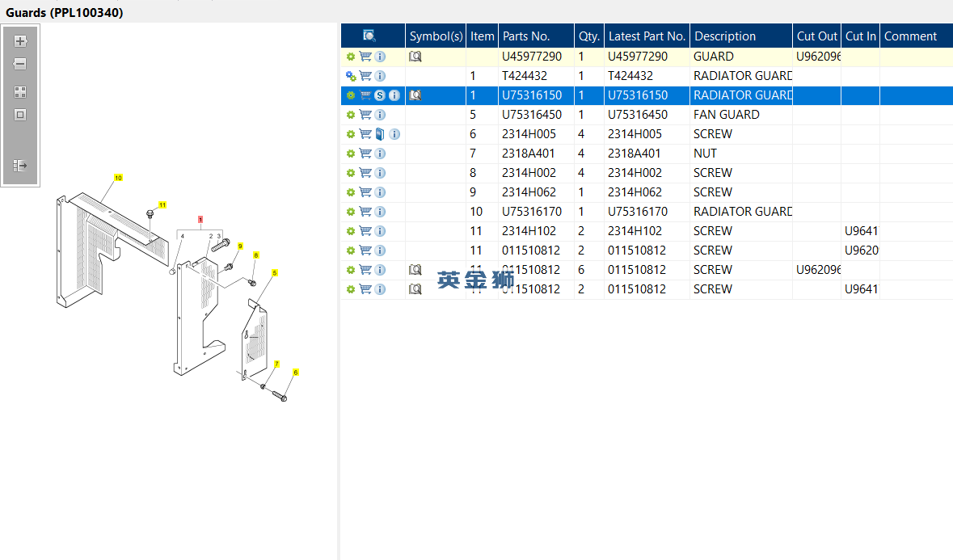
Task: Click yellow callout 10 in the diagram
Action: point(118,177)
